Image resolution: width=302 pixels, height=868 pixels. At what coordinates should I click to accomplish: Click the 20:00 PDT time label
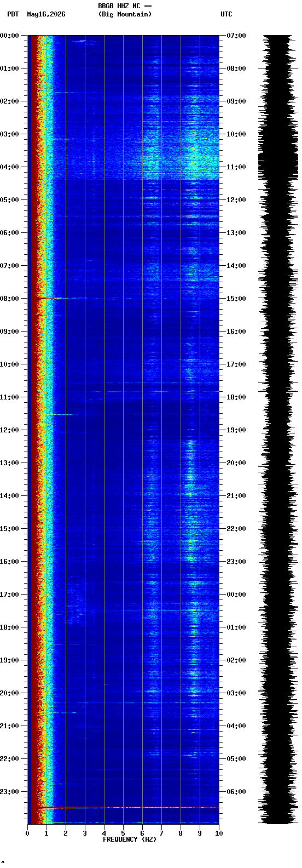point(9,693)
